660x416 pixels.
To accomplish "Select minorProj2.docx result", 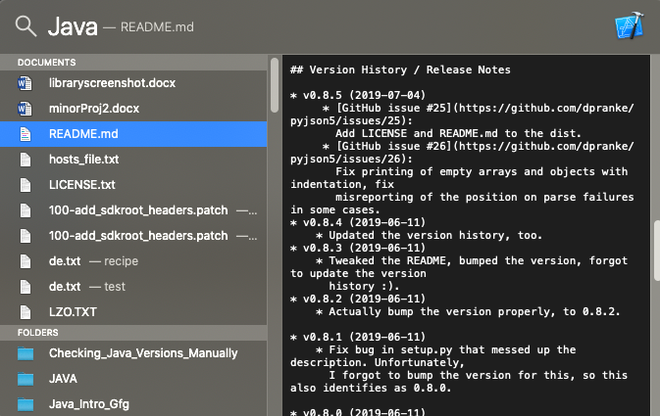I will click(x=133, y=109).
